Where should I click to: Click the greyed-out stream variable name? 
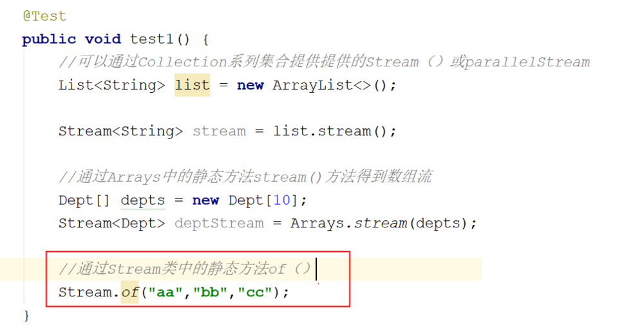point(220,131)
